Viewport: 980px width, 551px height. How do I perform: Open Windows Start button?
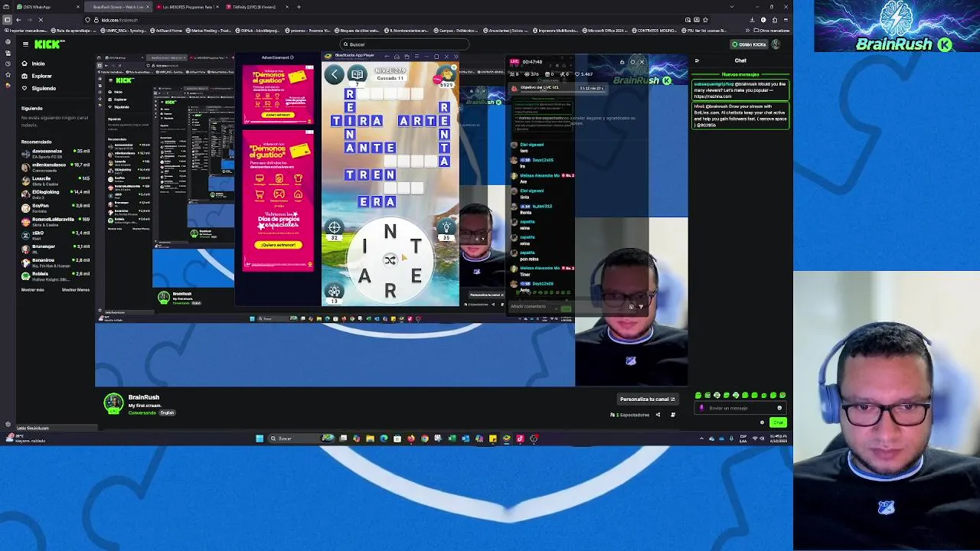click(x=260, y=439)
